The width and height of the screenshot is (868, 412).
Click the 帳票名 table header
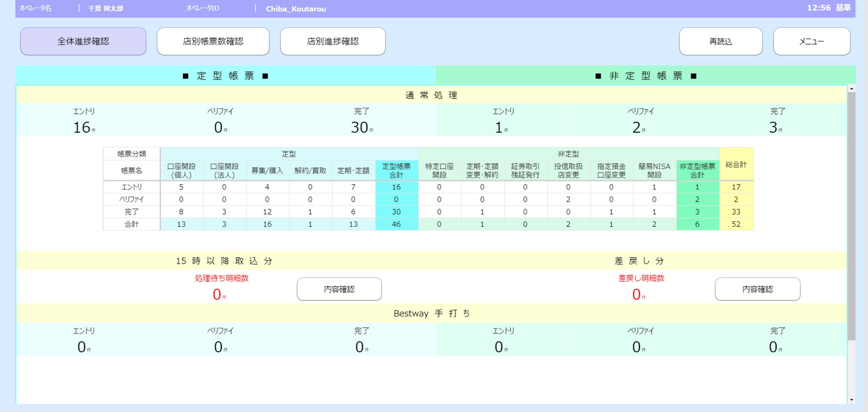click(x=132, y=170)
